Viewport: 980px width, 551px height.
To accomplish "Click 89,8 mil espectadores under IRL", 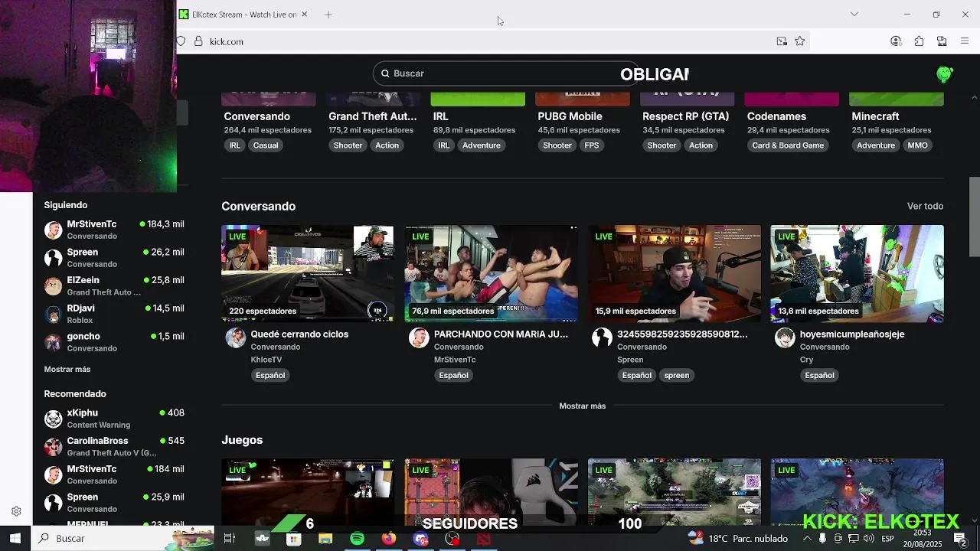I will 474,130.
